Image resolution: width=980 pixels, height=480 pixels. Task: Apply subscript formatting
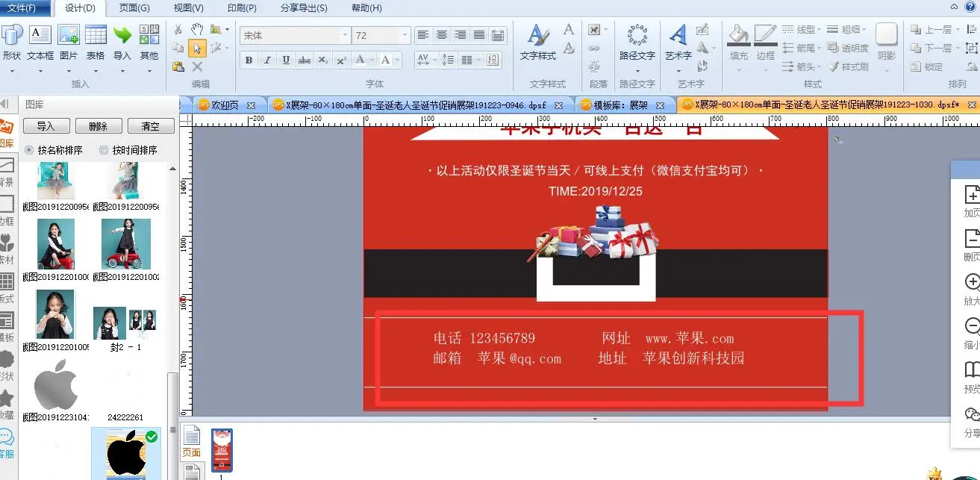pos(322,60)
